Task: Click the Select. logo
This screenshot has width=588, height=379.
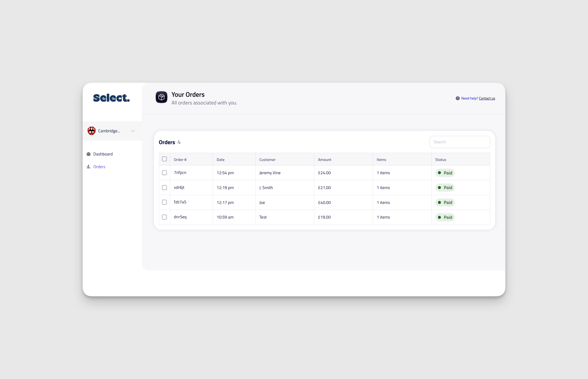Action: (111, 98)
